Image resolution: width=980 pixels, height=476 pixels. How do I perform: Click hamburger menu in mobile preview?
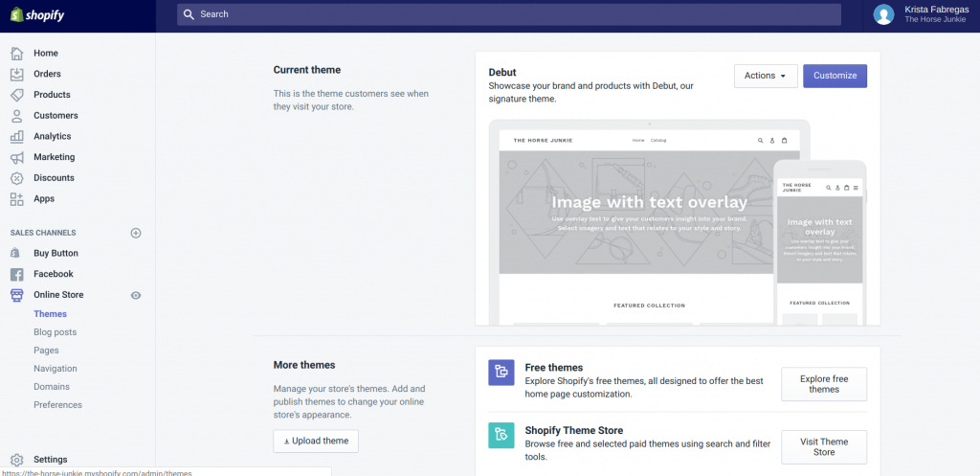[x=856, y=188]
